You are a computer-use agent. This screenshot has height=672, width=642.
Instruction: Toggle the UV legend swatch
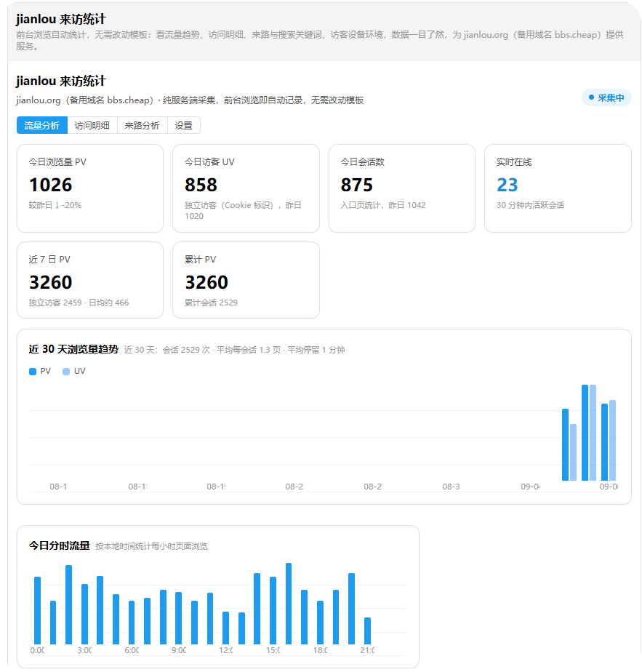(x=66, y=372)
